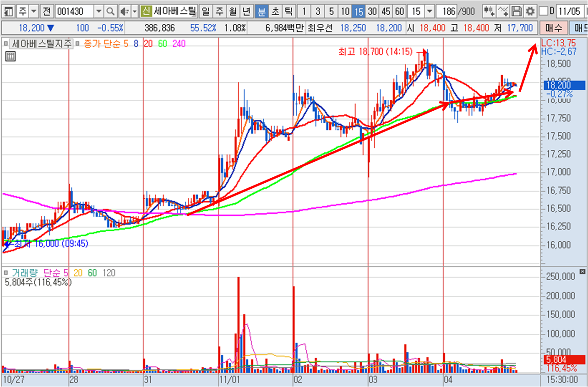Click the 저 17,700 low price value
The height and width of the screenshot is (387, 588).
point(514,28)
